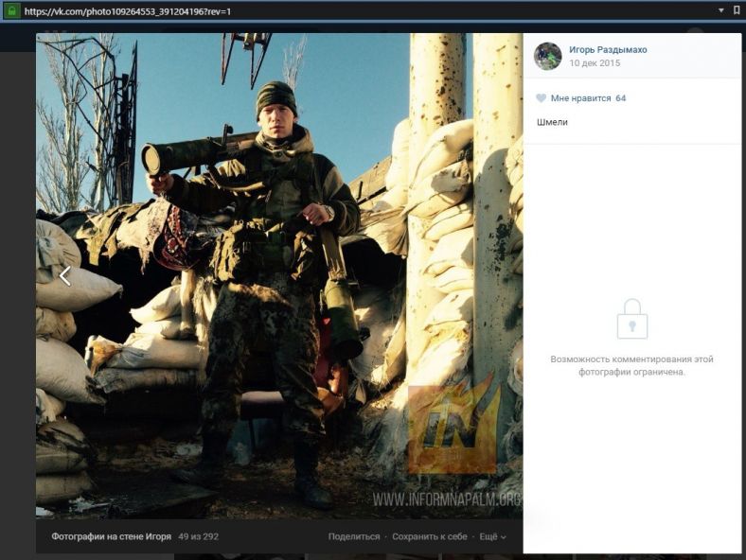Click Сохранить к себе to save photo
This screenshot has width=746, height=560.
(429, 536)
